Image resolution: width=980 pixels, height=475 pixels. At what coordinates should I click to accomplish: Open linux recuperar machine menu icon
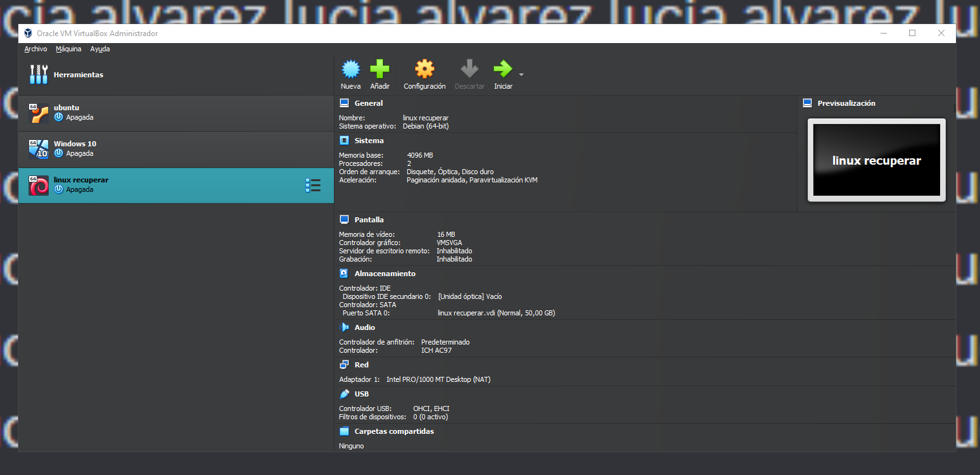coord(313,185)
